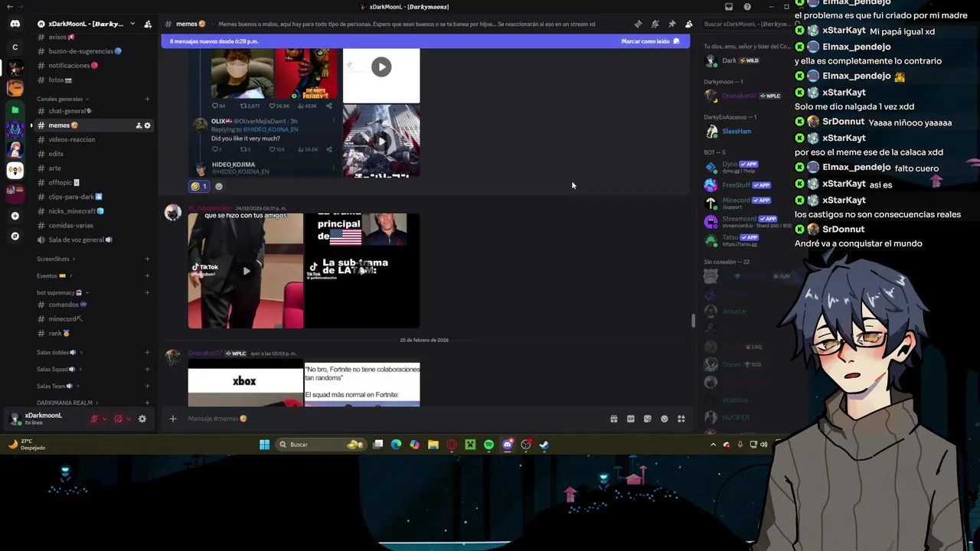Open the server with letter C icon
This screenshot has width=980, height=551.
tap(15, 47)
